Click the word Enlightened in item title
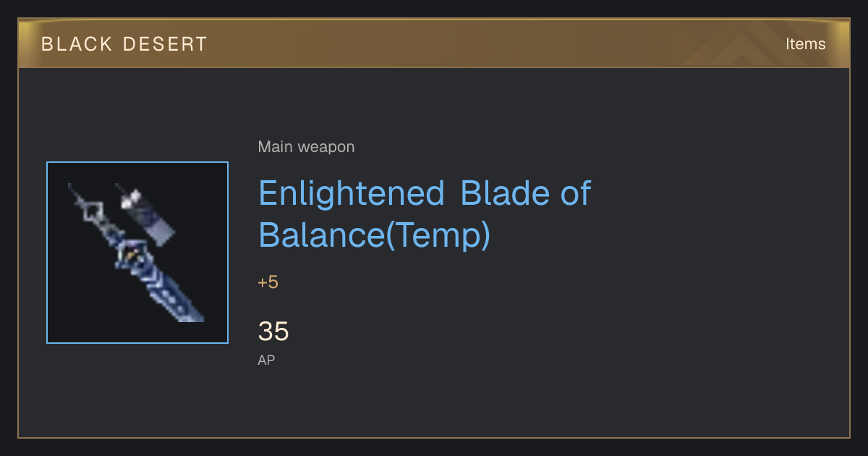 coord(351,193)
